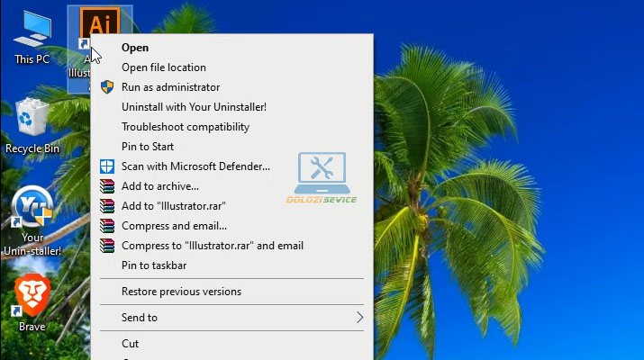Click Open in the context menu
This screenshot has width=644, height=360.
135,48
